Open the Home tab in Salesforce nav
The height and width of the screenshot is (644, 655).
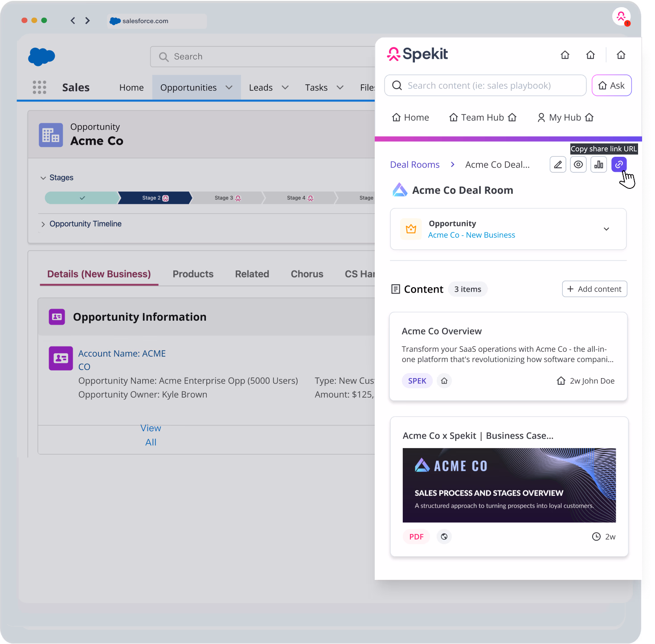[131, 88]
